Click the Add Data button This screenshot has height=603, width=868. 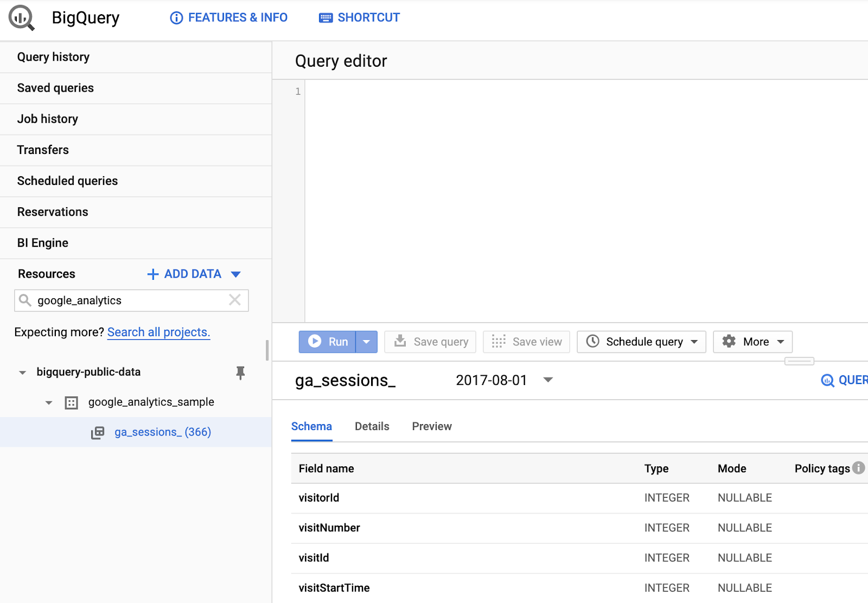click(184, 274)
